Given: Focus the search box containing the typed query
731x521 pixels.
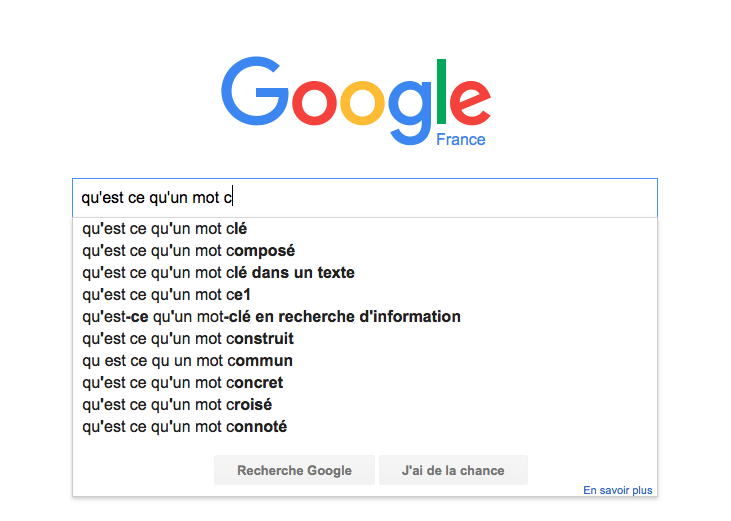Looking at the screenshot, I should [364, 198].
